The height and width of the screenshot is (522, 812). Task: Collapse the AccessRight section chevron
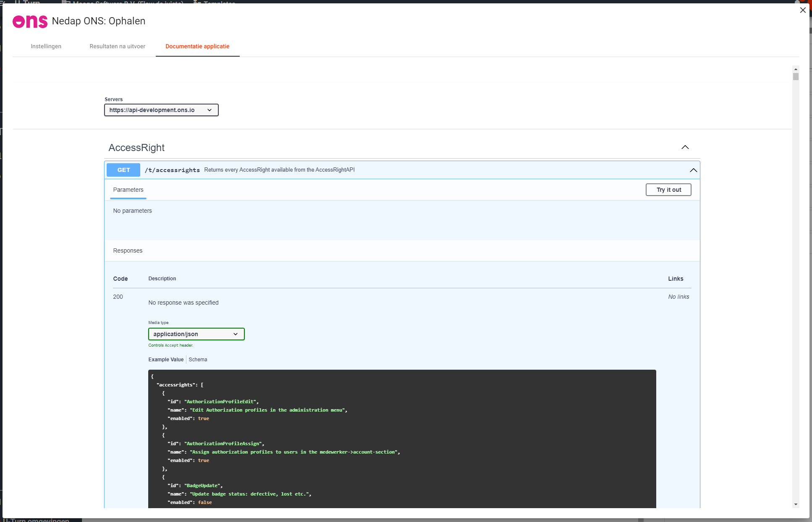coord(685,147)
